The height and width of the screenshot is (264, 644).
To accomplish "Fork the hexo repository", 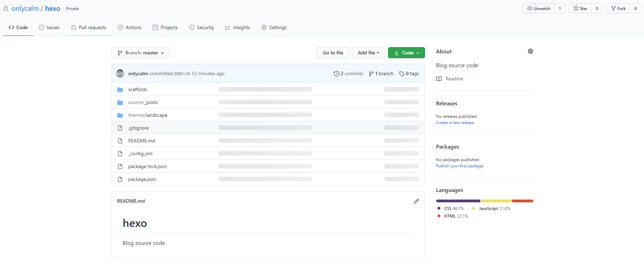I will (618, 8).
